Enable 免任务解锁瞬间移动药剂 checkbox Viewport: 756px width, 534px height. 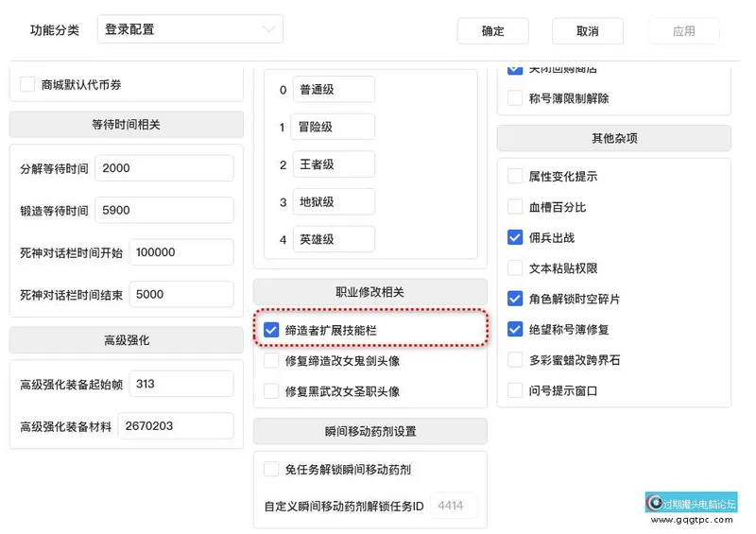[x=271, y=470]
